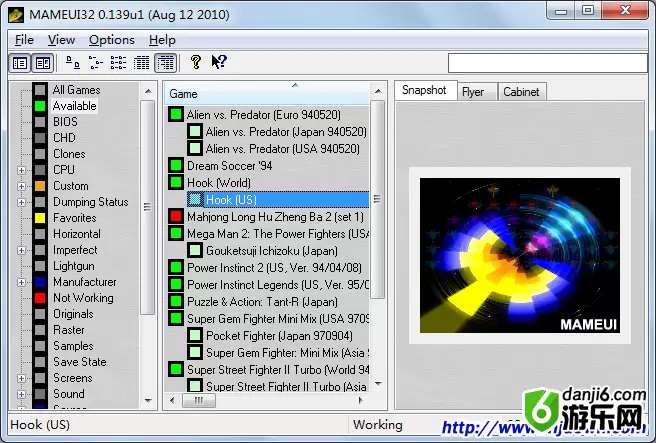This screenshot has width=656, height=443.
Task: Select Super Gem Fighter Mini Mix (USA)
Action: 278,318
